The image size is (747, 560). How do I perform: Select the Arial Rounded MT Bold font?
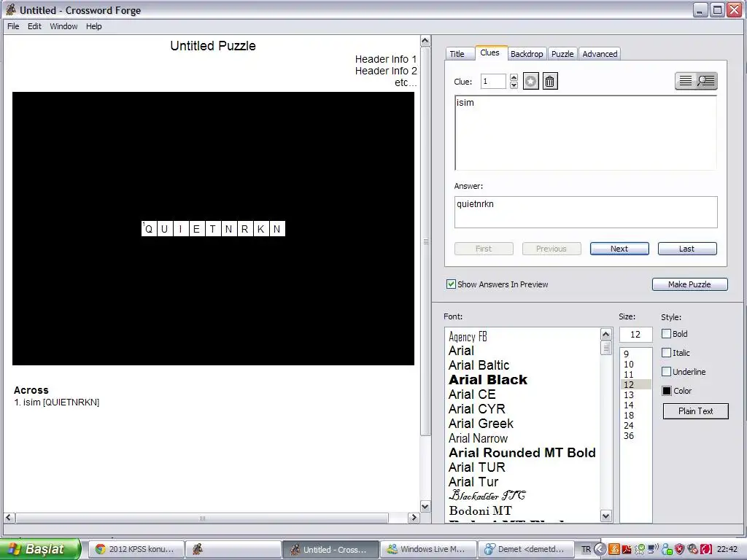coord(522,452)
